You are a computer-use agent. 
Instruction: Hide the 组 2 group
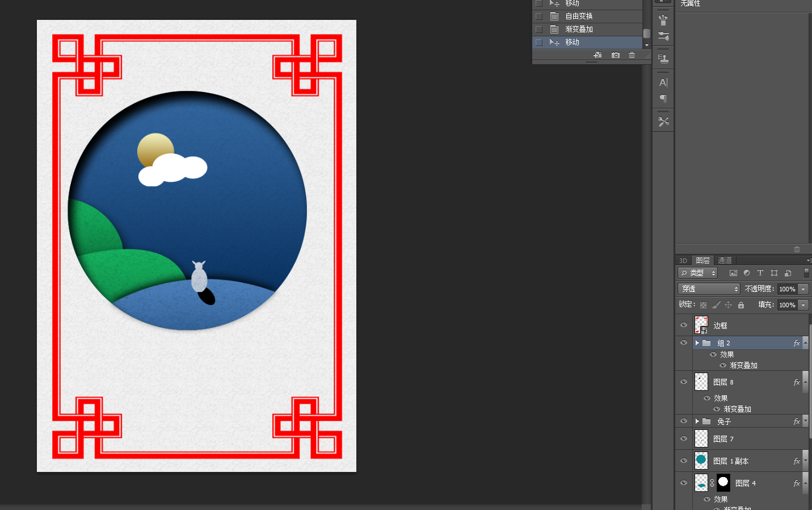click(x=684, y=343)
